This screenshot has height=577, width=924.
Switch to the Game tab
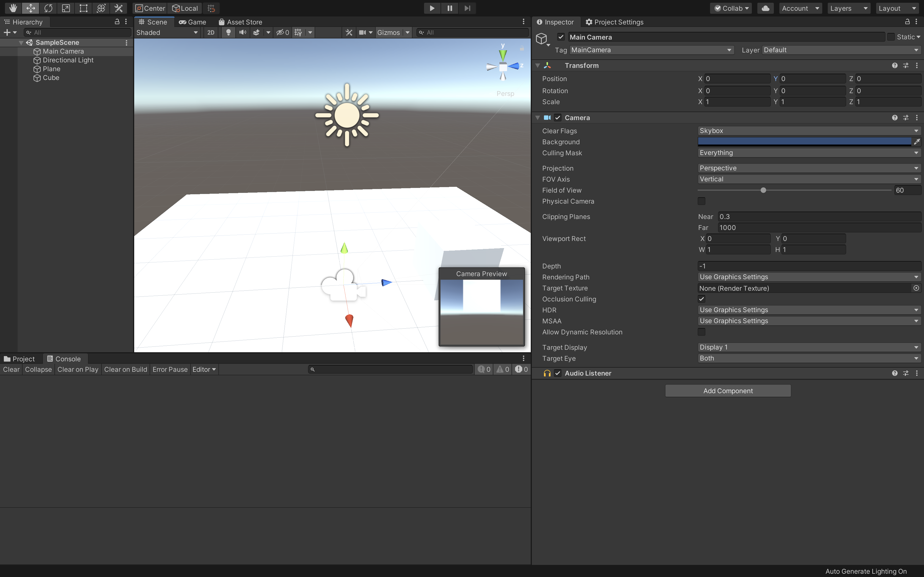193,22
